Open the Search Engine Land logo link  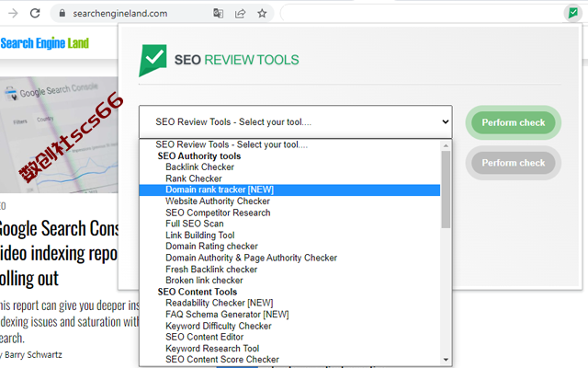(45, 43)
